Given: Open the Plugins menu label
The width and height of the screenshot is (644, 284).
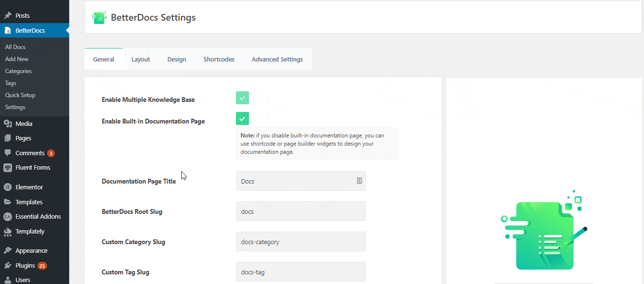Looking at the screenshot, I should (x=25, y=265).
